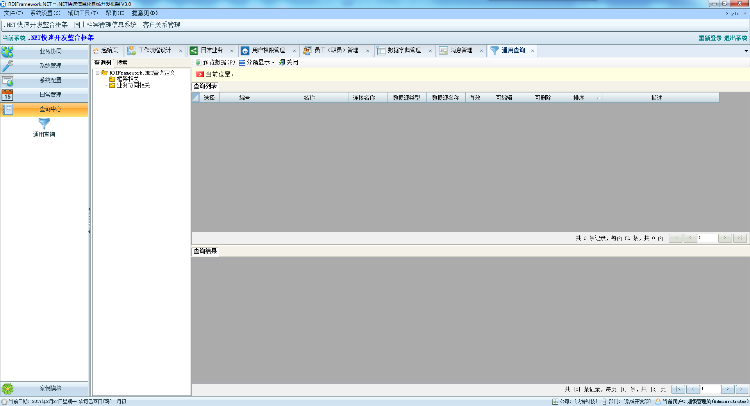The width and height of the screenshot is (750, 406).
Task: Click the 退出系统 exit system link
Action: pyautogui.click(x=735, y=38)
